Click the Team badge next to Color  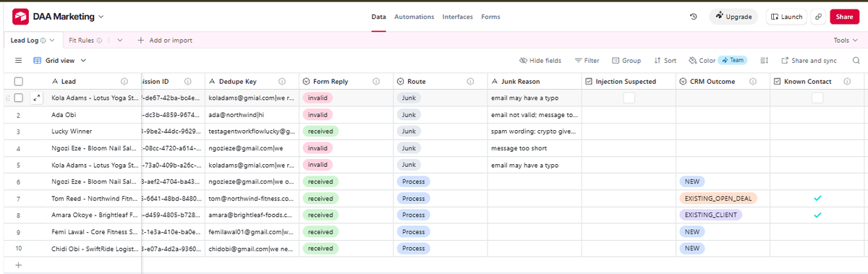tap(733, 61)
